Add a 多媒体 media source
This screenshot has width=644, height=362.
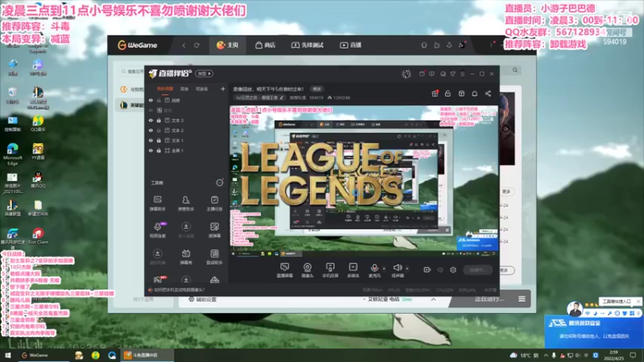353,270
